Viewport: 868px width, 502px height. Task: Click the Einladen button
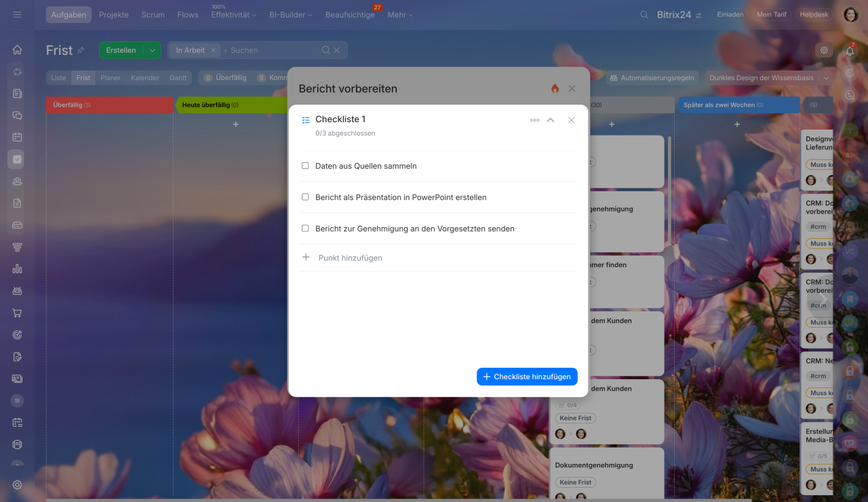[730, 14]
